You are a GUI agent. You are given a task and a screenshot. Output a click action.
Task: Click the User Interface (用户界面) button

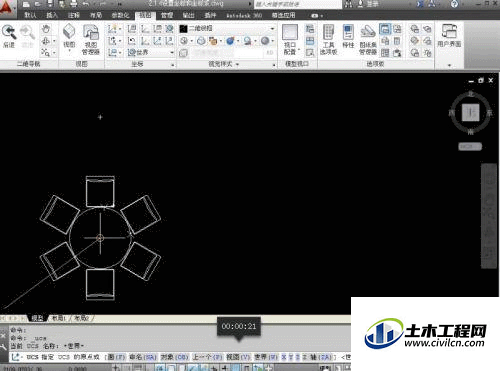click(x=449, y=35)
